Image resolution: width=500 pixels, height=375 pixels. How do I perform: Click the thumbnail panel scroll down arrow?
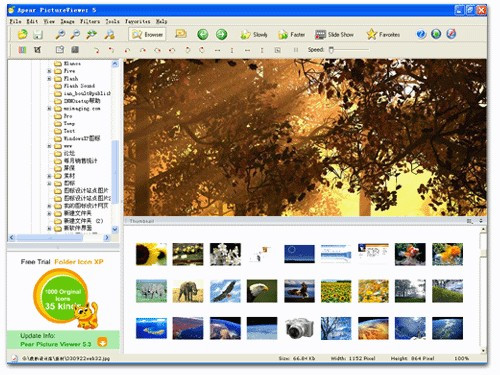483,351
